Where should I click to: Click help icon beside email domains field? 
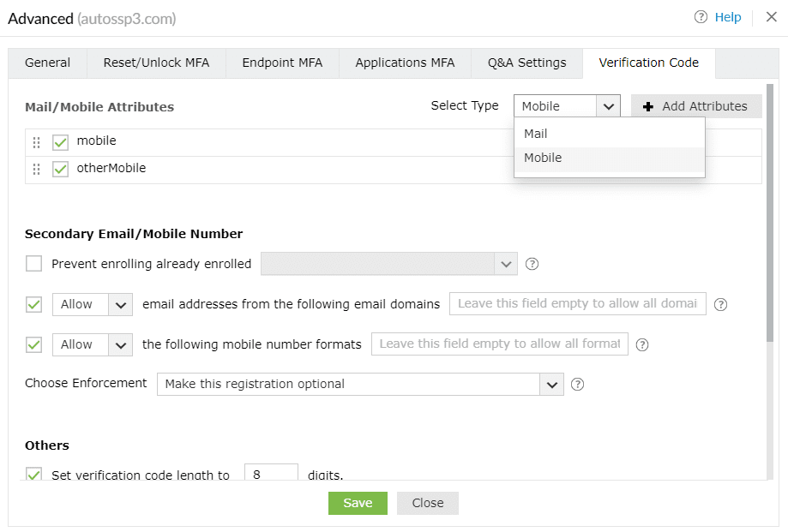point(720,304)
